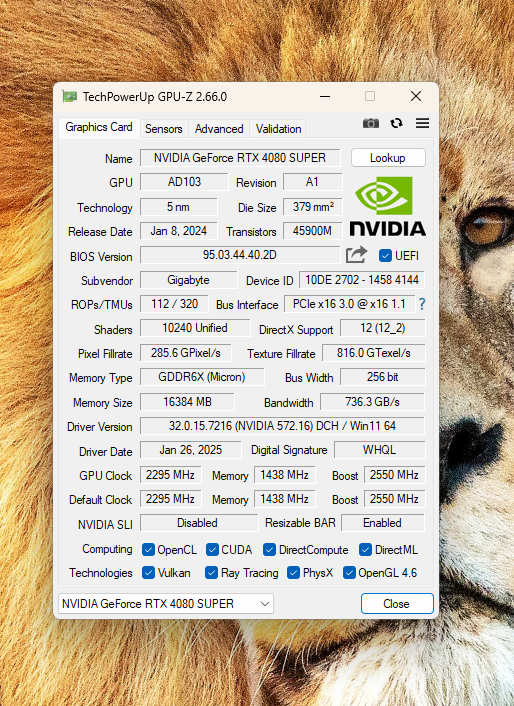Toggle the OpenGL 4.6 checkbox
This screenshot has width=514, height=706.
click(x=349, y=573)
